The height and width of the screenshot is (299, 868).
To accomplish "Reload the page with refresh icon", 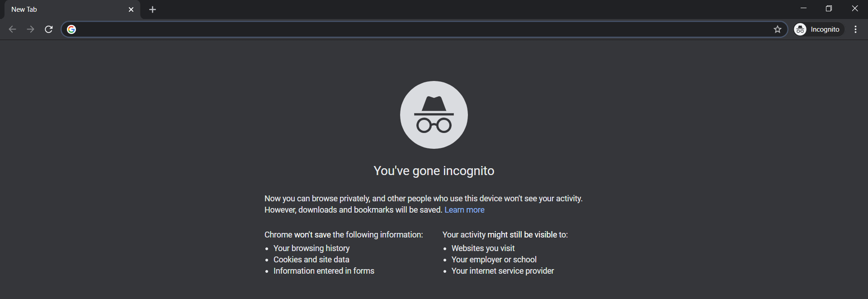I will [x=49, y=29].
